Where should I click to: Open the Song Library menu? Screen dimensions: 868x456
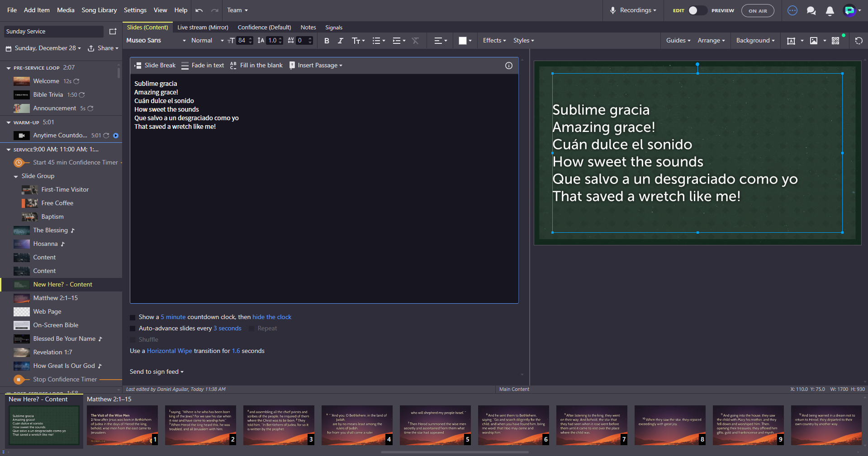[x=99, y=10]
